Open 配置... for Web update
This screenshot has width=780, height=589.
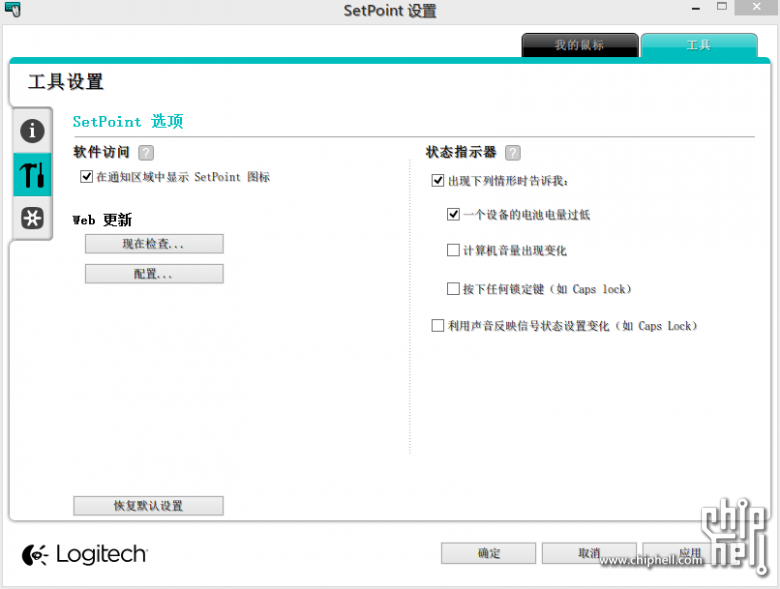click(154, 274)
